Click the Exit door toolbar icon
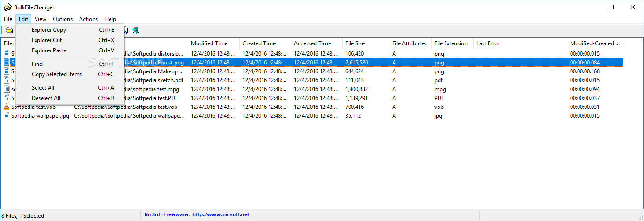 [135, 30]
